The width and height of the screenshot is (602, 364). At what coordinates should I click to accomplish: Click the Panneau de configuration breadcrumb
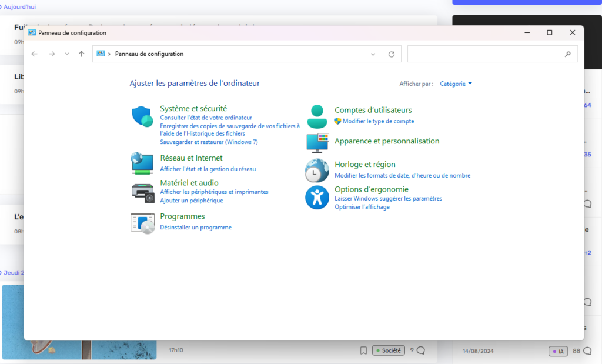[x=149, y=54]
